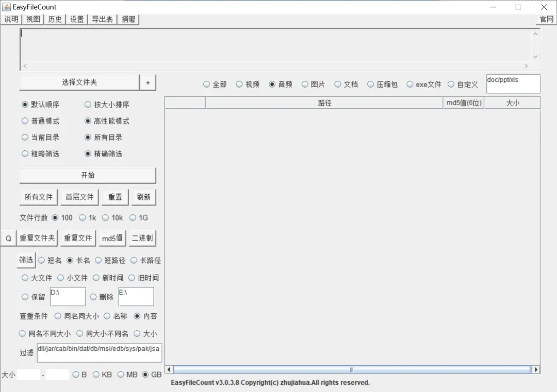Select the exe文件 radio option

coord(424,84)
